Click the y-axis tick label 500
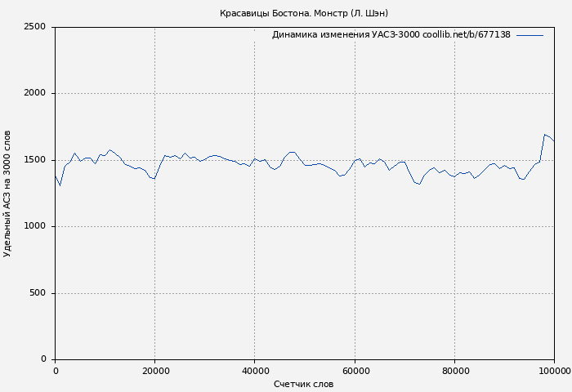Image resolution: width=572 pixels, height=392 pixels. click(38, 293)
